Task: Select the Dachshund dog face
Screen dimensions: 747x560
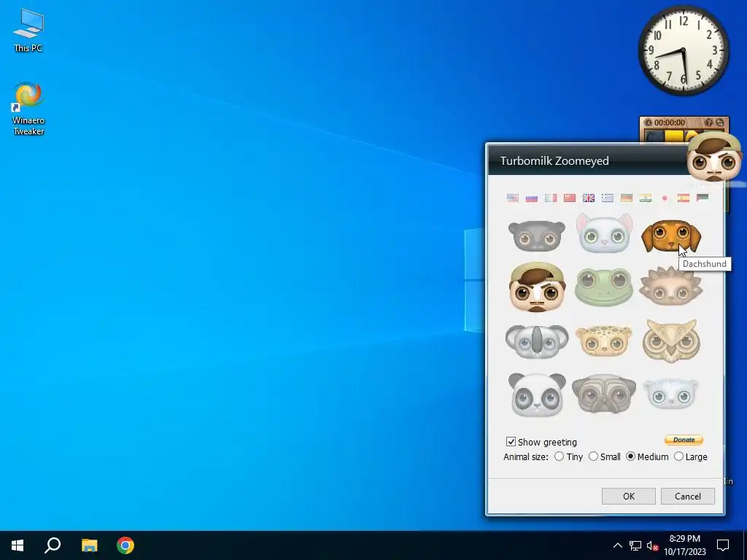Action: (671, 236)
